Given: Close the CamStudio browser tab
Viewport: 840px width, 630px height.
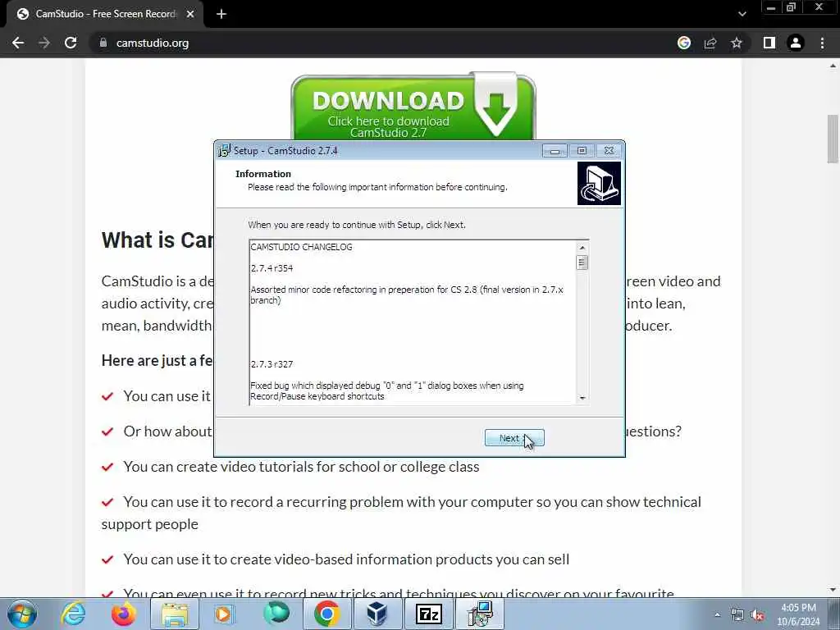Looking at the screenshot, I should coord(190,14).
